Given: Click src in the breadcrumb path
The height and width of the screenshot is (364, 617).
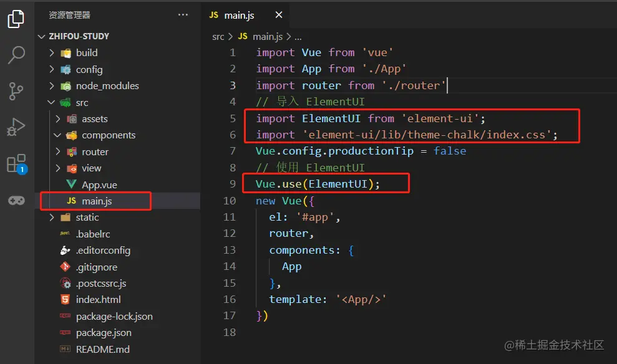Looking at the screenshot, I should click(x=218, y=37).
